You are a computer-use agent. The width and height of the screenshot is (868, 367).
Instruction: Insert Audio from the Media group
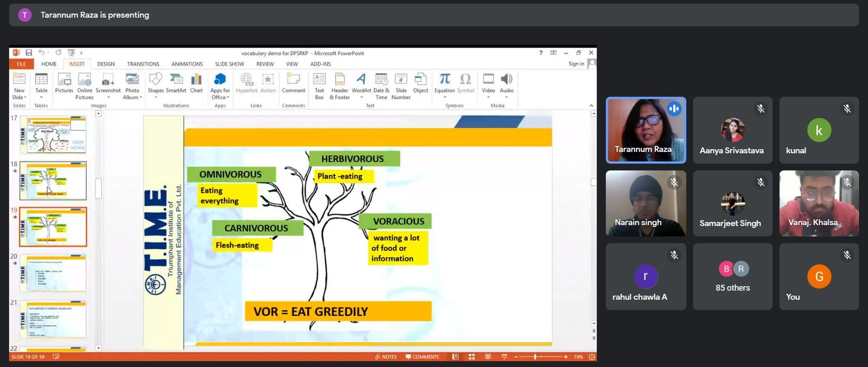(507, 80)
